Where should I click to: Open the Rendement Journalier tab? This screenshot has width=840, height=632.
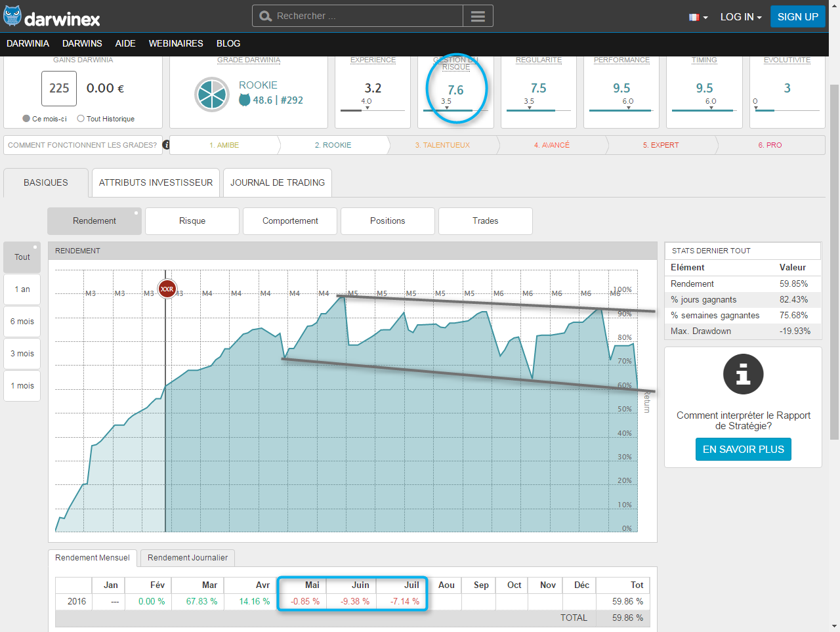[188, 558]
